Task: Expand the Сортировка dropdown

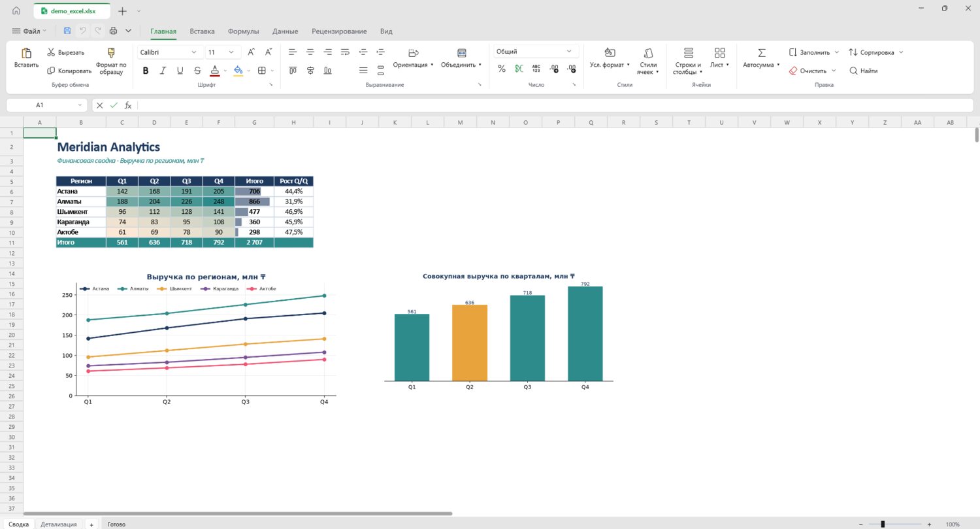Action: (901, 52)
